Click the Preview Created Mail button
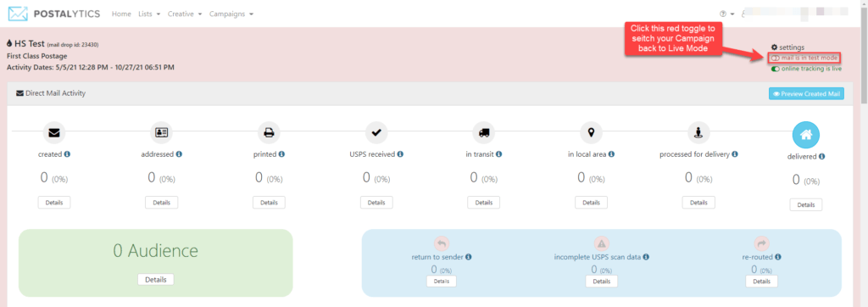This screenshot has width=868, height=307. tap(807, 93)
